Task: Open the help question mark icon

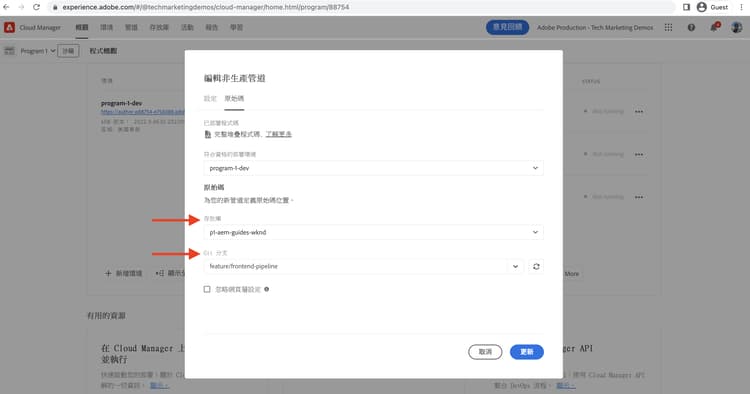Action: pos(691,27)
